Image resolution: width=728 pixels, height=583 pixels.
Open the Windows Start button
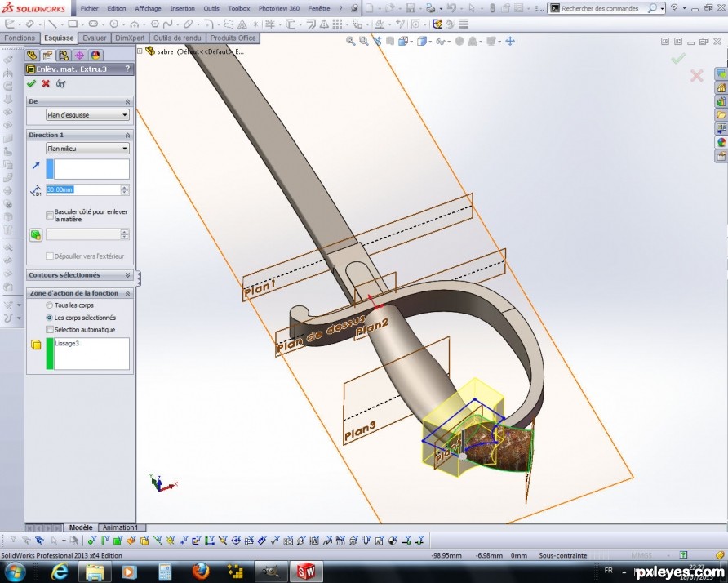pos(16,572)
